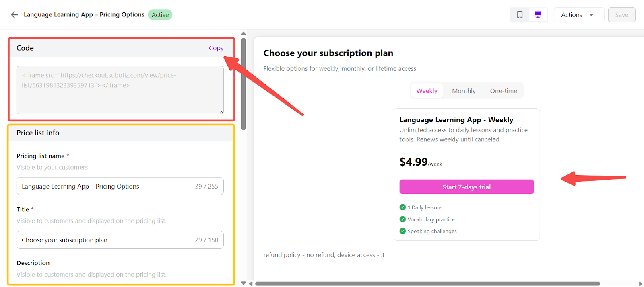Click the iframe embed code textarea
644x287 pixels.
[x=120, y=90]
